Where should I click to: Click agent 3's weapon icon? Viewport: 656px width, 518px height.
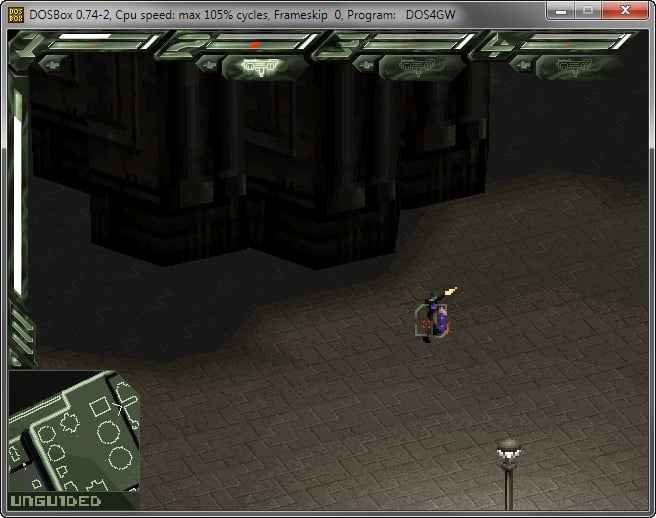[x=418, y=67]
